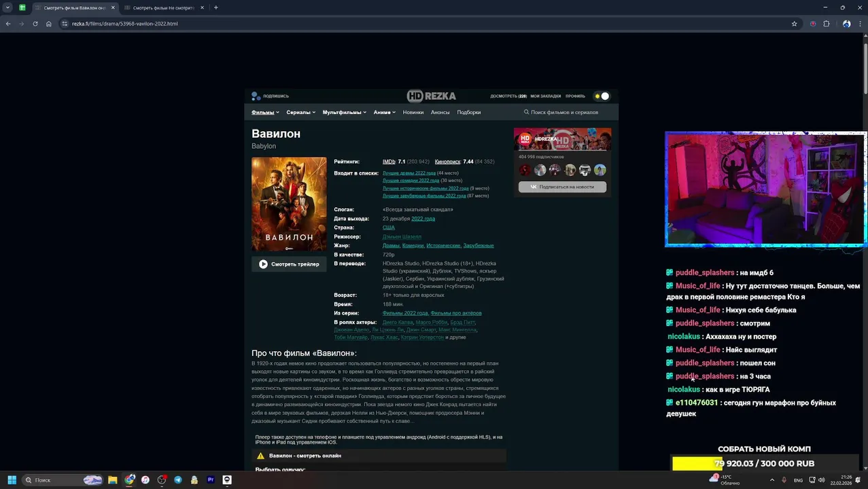The width and height of the screenshot is (868, 489).
Task: Open the Вавилон movie poster
Action: click(289, 204)
